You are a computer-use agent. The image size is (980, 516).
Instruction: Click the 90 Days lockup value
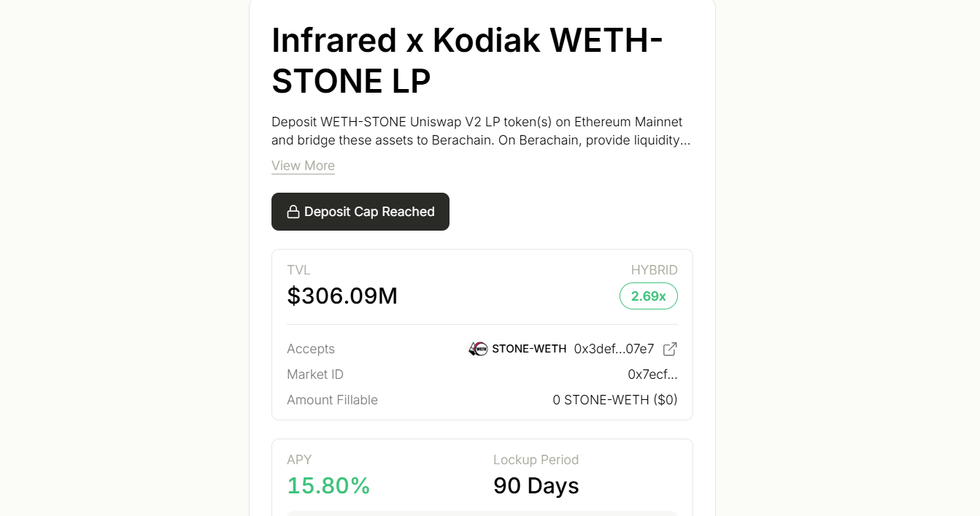[536, 486]
